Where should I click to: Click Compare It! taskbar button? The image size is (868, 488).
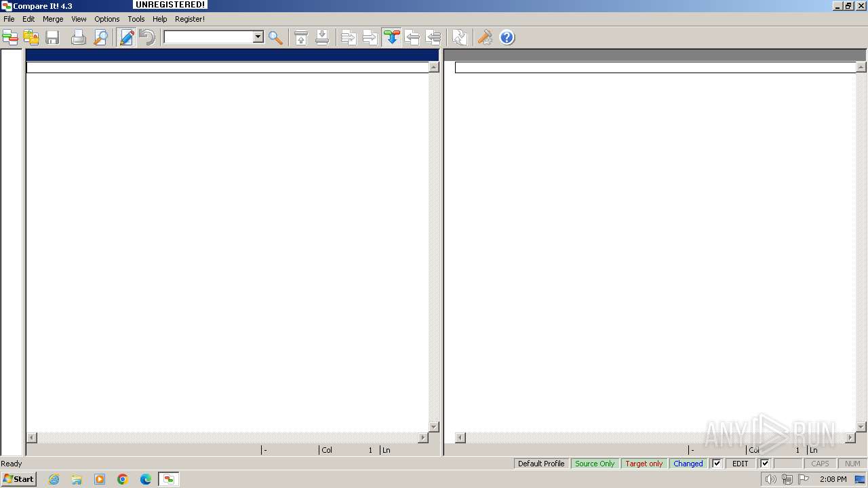click(x=169, y=479)
